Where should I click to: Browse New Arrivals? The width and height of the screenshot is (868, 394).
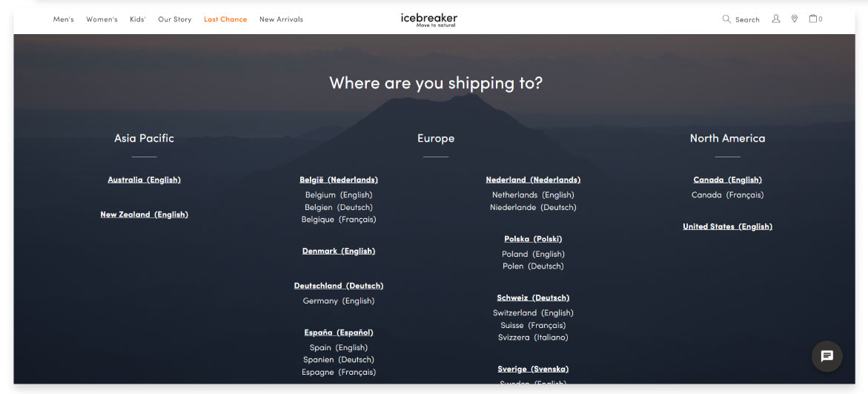pos(281,19)
